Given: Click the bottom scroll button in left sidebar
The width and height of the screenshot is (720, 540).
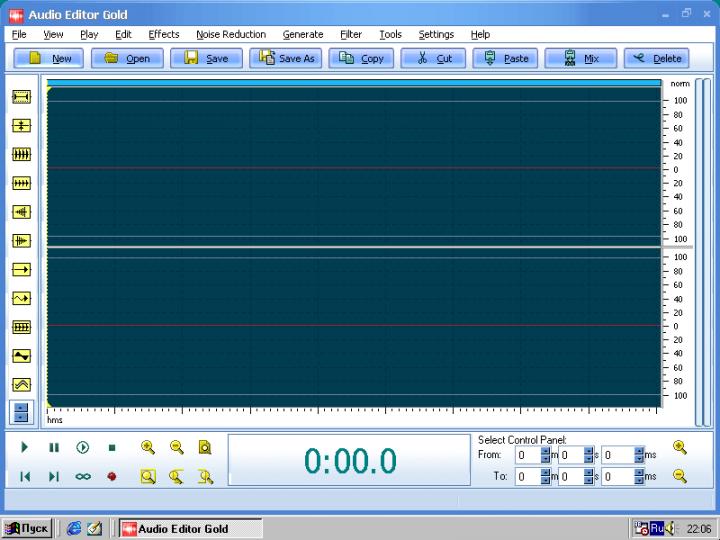Looking at the screenshot, I should 21,412.
